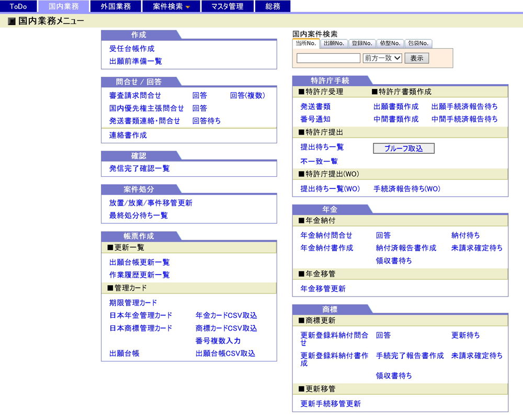Open 年金移管更新 link
523x420 pixels.
(x=323, y=289)
